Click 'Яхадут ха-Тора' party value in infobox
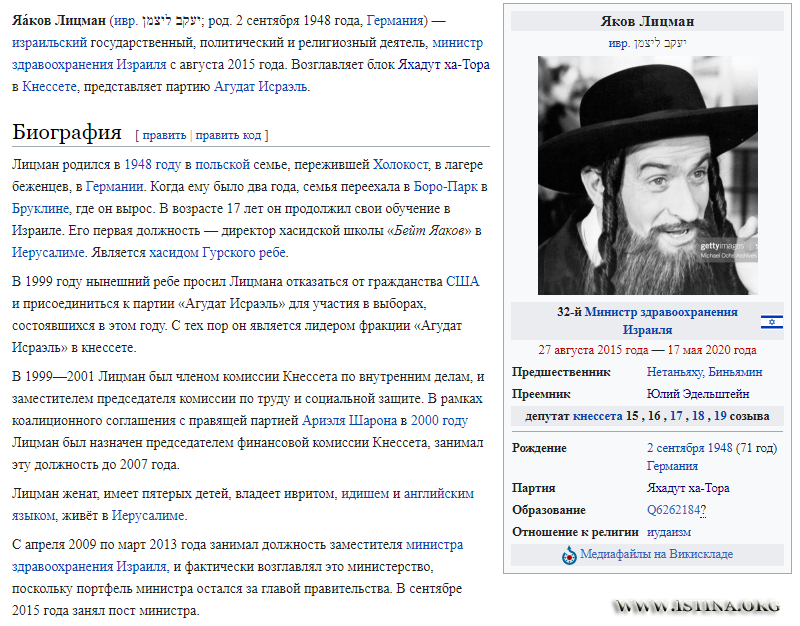Image resolution: width=800 pixels, height=626 pixels. tap(688, 488)
